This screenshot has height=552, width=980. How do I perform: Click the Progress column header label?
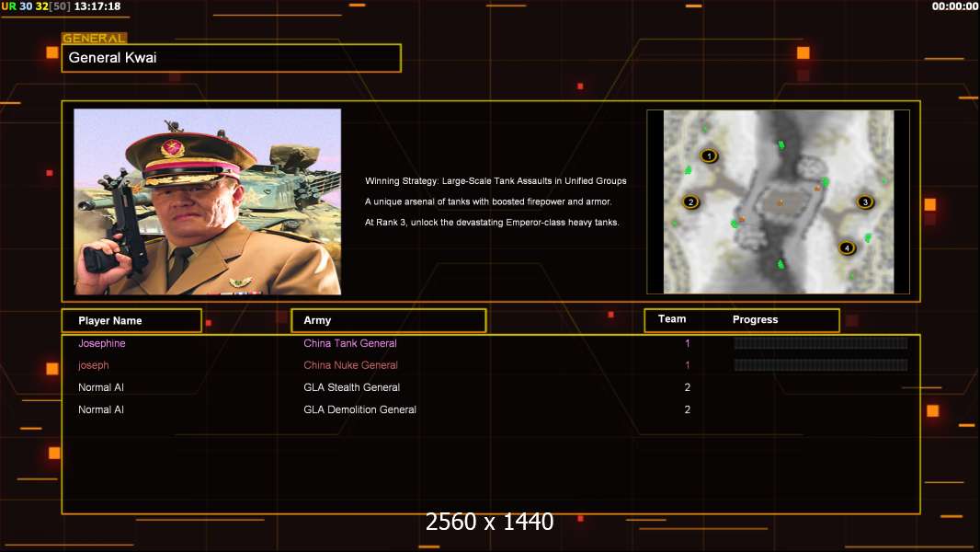point(755,319)
